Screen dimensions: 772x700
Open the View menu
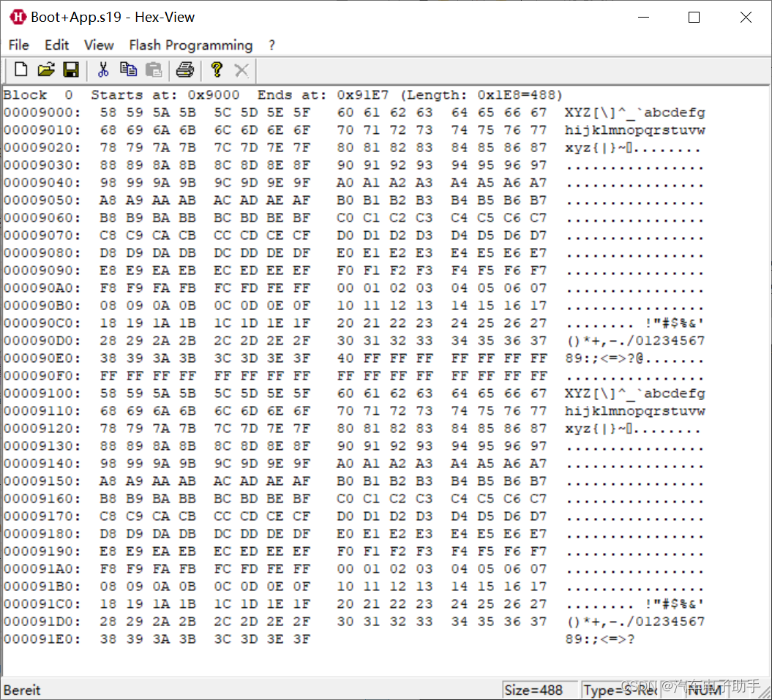click(x=99, y=45)
